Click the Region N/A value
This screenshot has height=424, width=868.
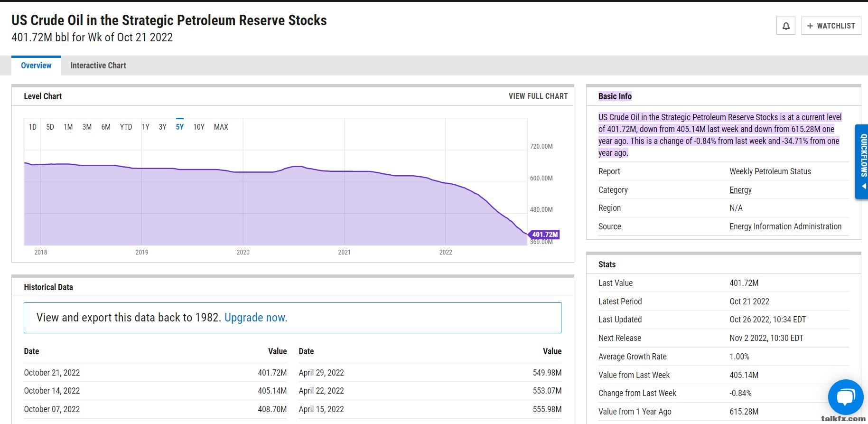(x=736, y=208)
